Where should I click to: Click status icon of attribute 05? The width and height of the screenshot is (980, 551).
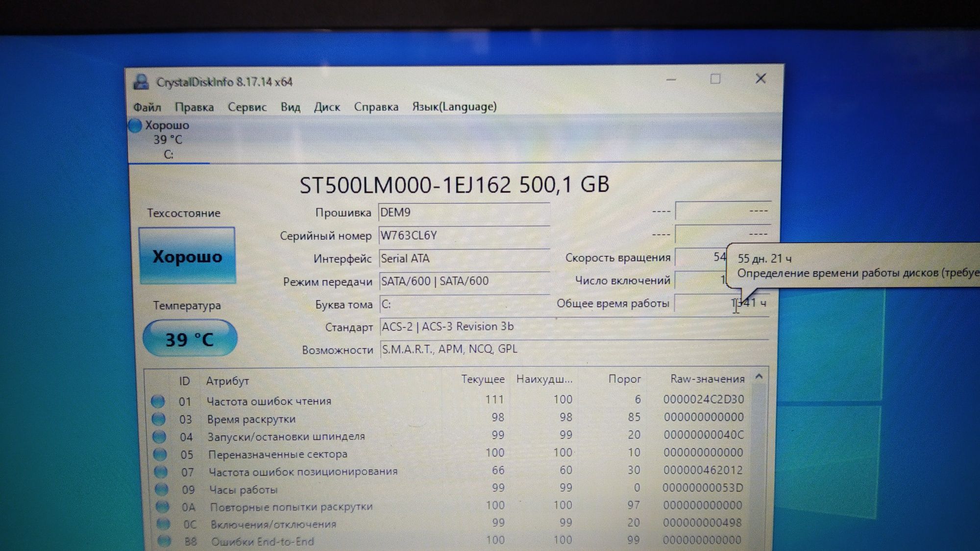click(160, 454)
